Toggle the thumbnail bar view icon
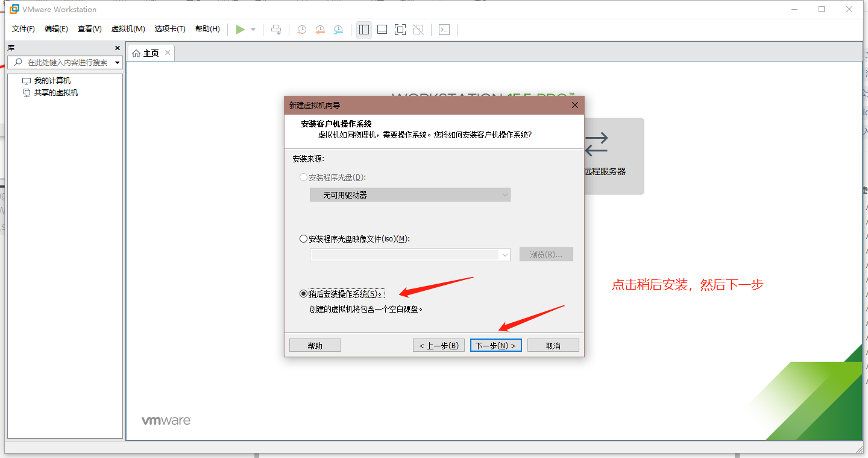868x458 pixels. (382, 30)
